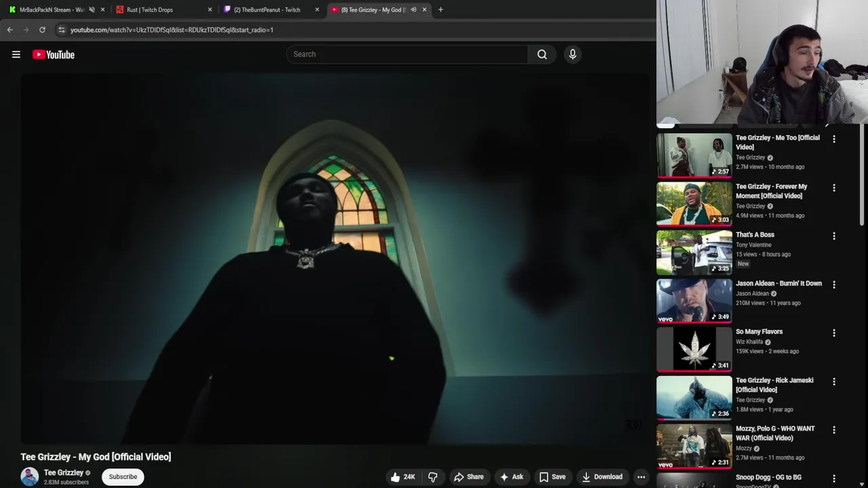Image resolution: width=868 pixels, height=488 pixels.
Task: Mute the Tee Grizzley tab speaker icon
Action: 414,9
